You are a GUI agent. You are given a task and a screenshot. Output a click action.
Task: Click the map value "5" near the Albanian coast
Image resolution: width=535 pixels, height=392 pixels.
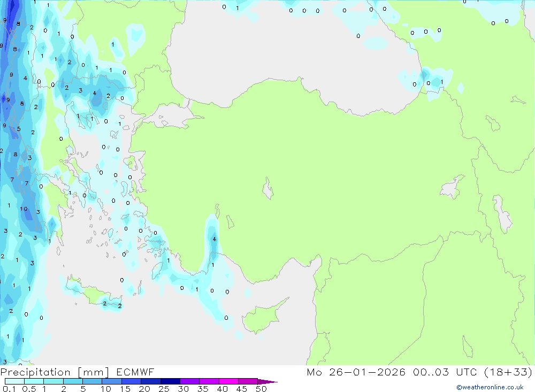(x=19, y=129)
